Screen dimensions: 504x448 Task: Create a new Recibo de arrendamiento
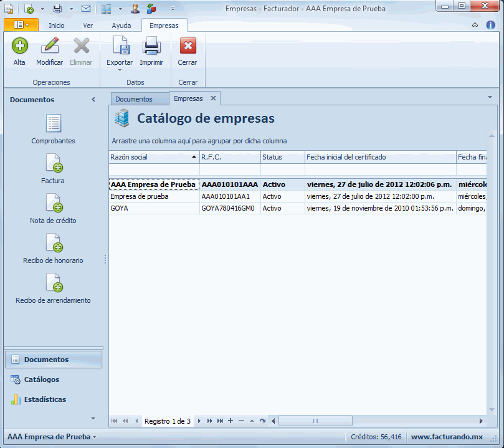coord(54,283)
